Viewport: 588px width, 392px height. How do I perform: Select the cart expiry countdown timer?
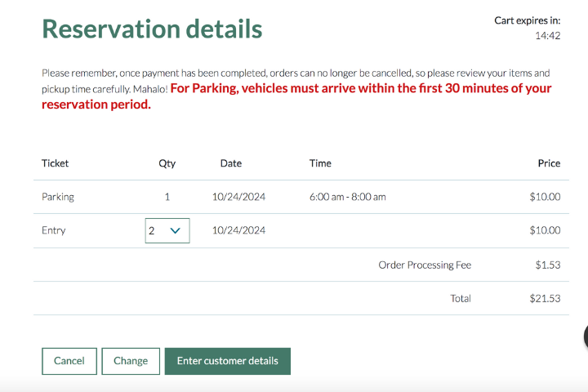pyautogui.click(x=547, y=36)
